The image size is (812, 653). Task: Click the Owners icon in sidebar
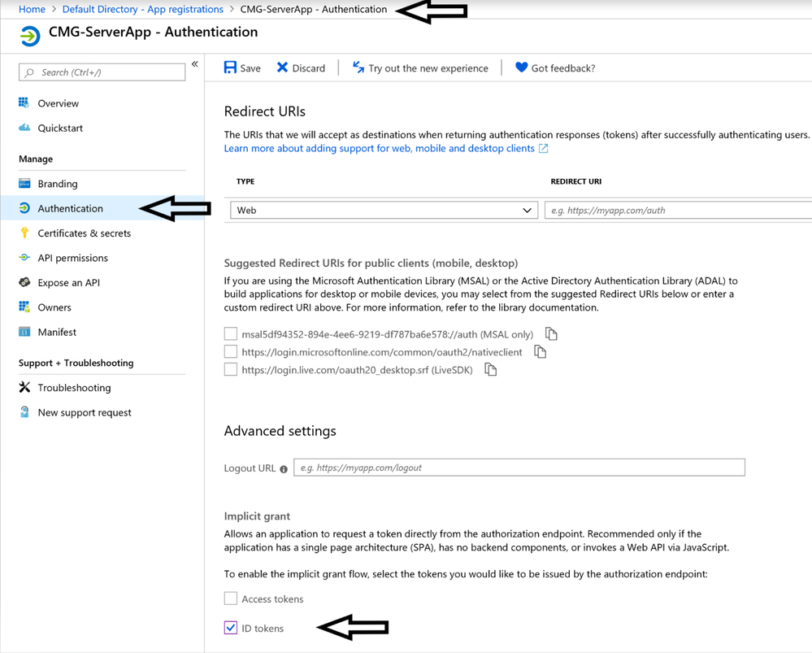[24, 307]
